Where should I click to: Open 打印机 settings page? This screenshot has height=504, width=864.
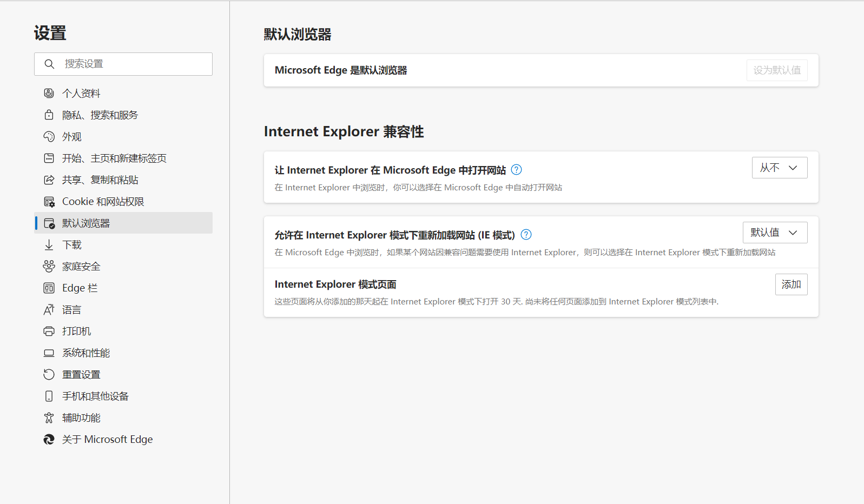click(123, 331)
